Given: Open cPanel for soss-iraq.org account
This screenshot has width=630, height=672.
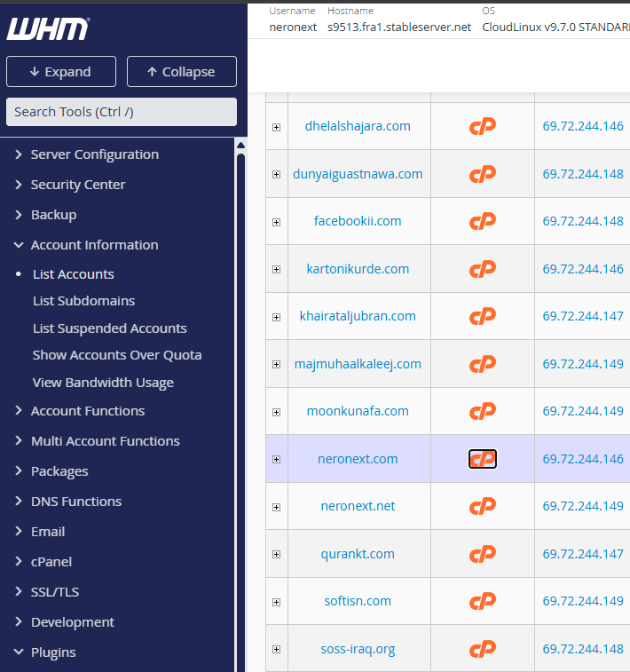Looking at the screenshot, I should pyautogui.click(x=482, y=649).
